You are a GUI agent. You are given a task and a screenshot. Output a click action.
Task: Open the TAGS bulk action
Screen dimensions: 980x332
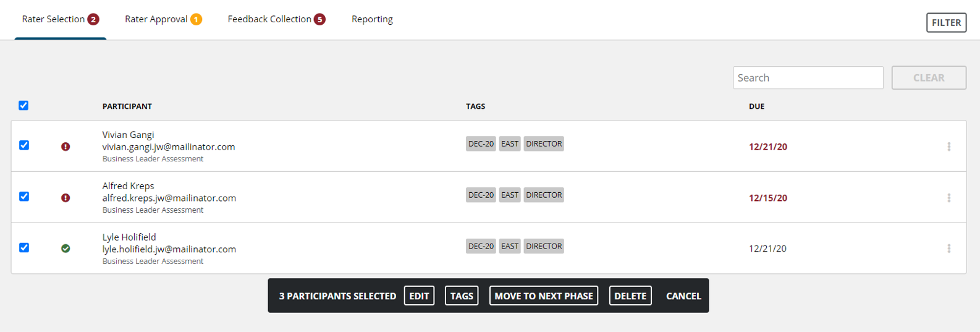click(x=462, y=296)
